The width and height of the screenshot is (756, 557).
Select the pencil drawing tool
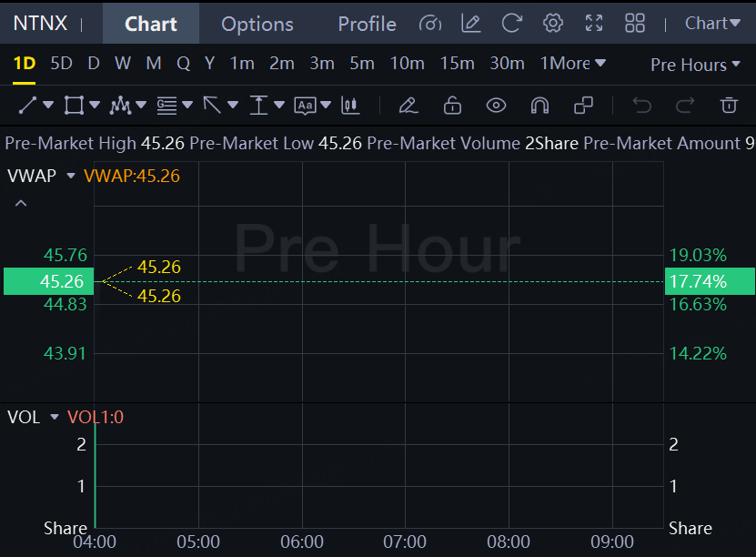click(408, 106)
